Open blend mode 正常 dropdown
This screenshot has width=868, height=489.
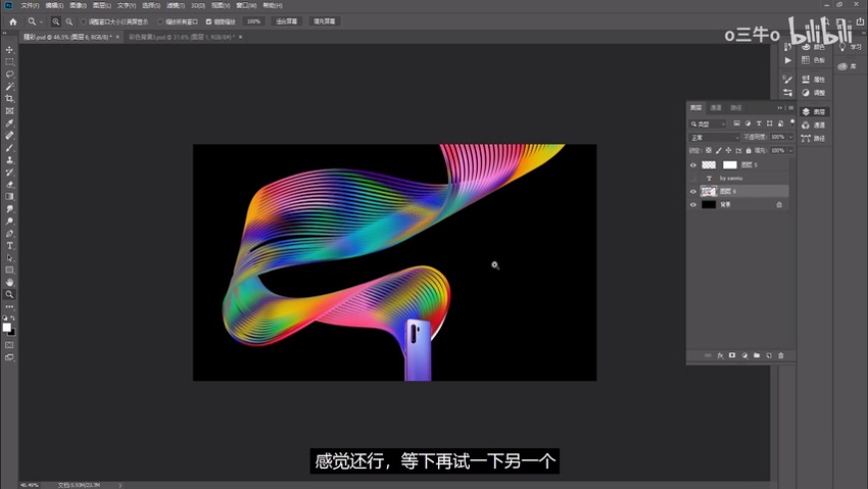(x=714, y=138)
